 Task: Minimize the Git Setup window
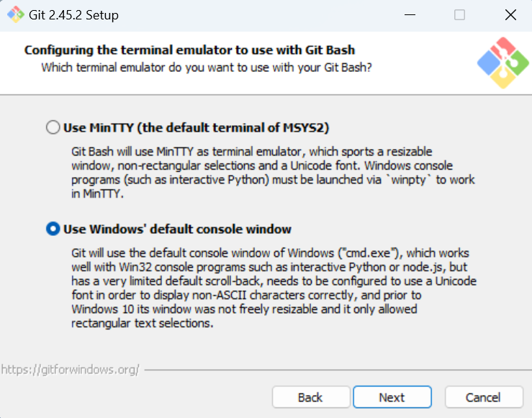(410, 15)
